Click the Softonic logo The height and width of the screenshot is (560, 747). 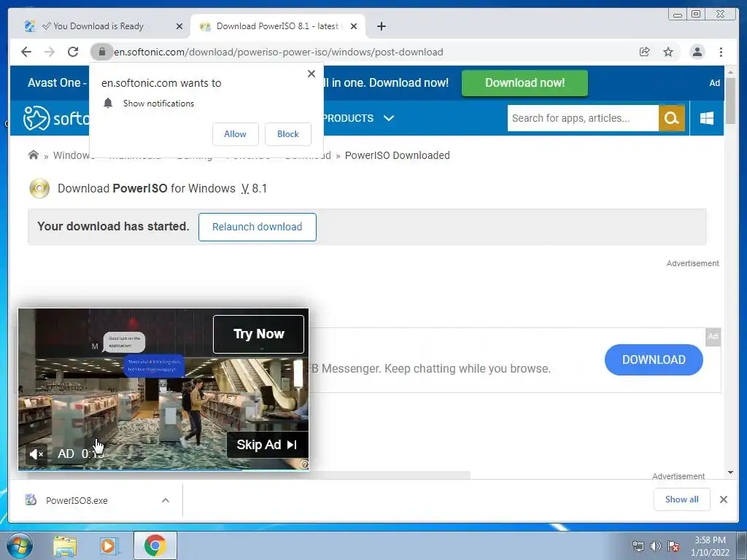(x=55, y=118)
